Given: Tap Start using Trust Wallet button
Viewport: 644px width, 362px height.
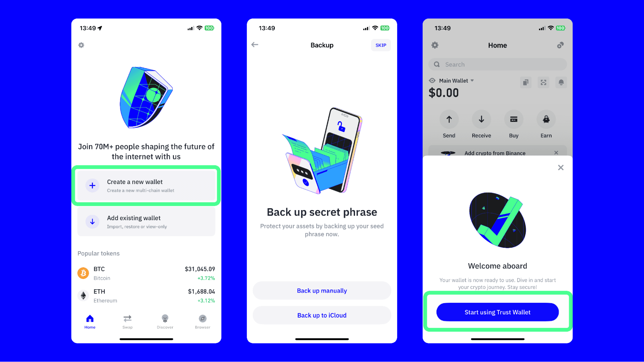Looking at the screenshot, I should (497, 312).
